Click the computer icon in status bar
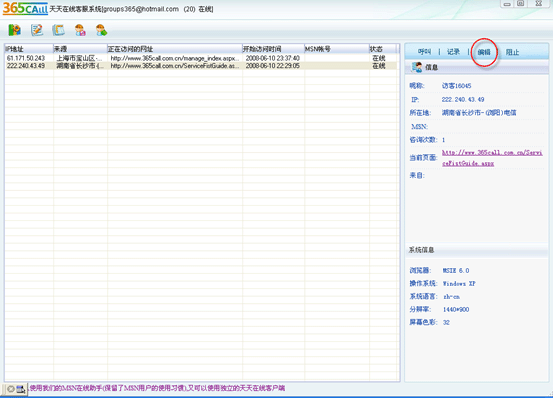This screenshot has width=553, height=398. (x=20, y=389)
